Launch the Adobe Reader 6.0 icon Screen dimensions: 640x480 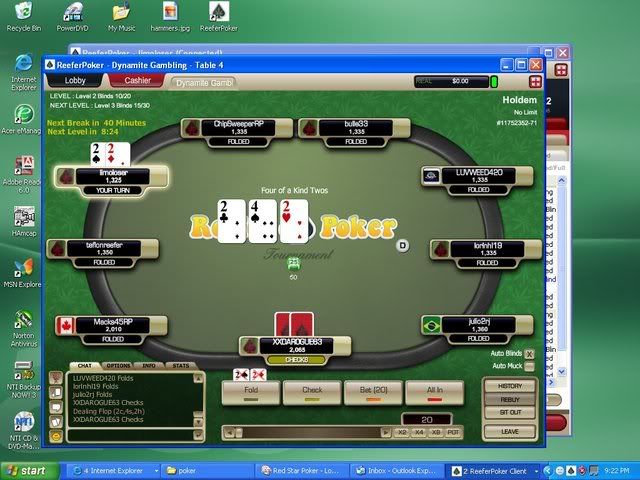pyautogui.click(x=22, y=175)
